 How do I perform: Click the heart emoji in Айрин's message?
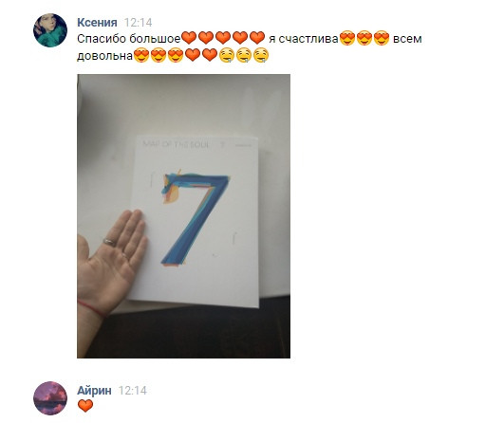85,406
